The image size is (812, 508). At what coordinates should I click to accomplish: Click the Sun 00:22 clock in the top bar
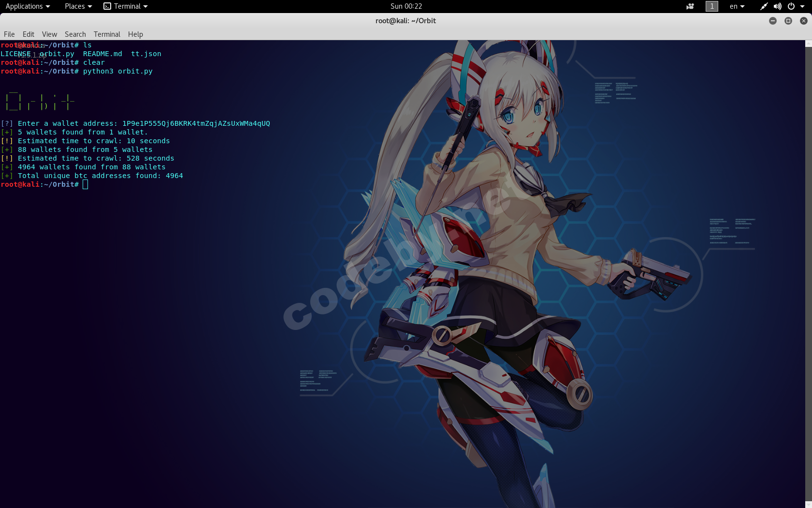[x=406, y=6]
